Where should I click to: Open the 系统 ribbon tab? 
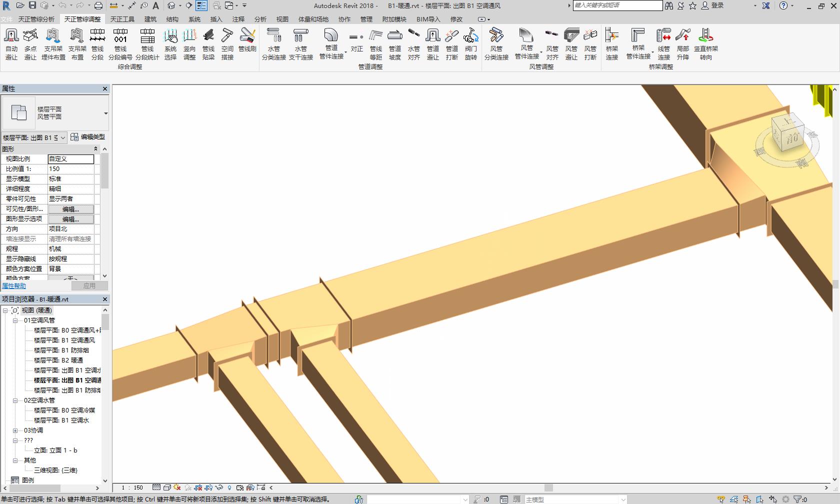pos(194,19)
